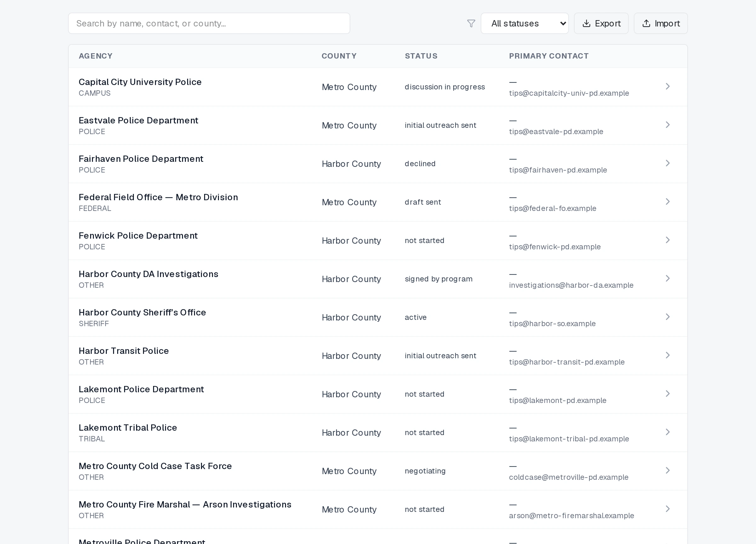Open Capital City University Police row chevron
This screenshot has width=756, height=544.
pyautogui.click(x=668, y=87)
